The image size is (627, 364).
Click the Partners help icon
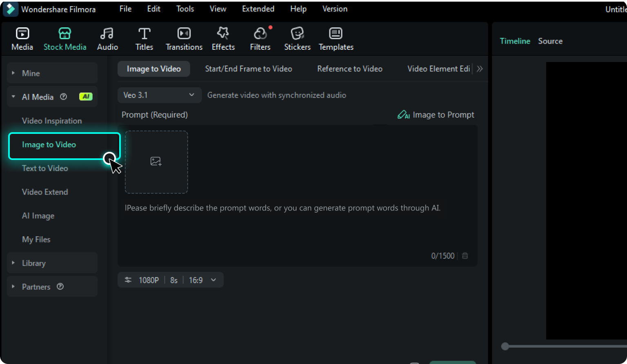coord(60,286)
